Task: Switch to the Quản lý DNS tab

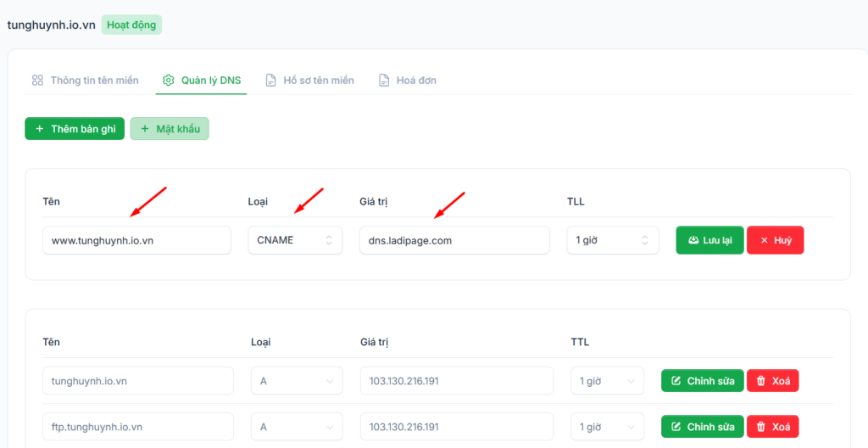Action: coord(202,81)
